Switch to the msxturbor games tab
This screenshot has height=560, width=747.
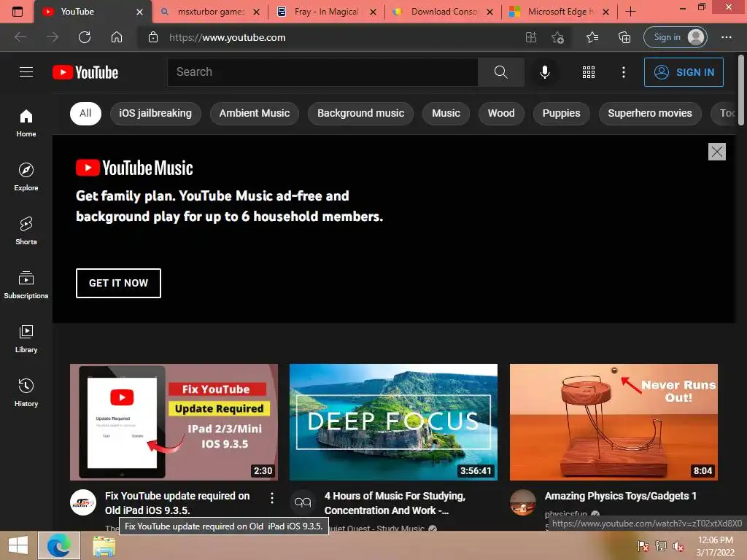pyautogui.click(x=210, y=12)
